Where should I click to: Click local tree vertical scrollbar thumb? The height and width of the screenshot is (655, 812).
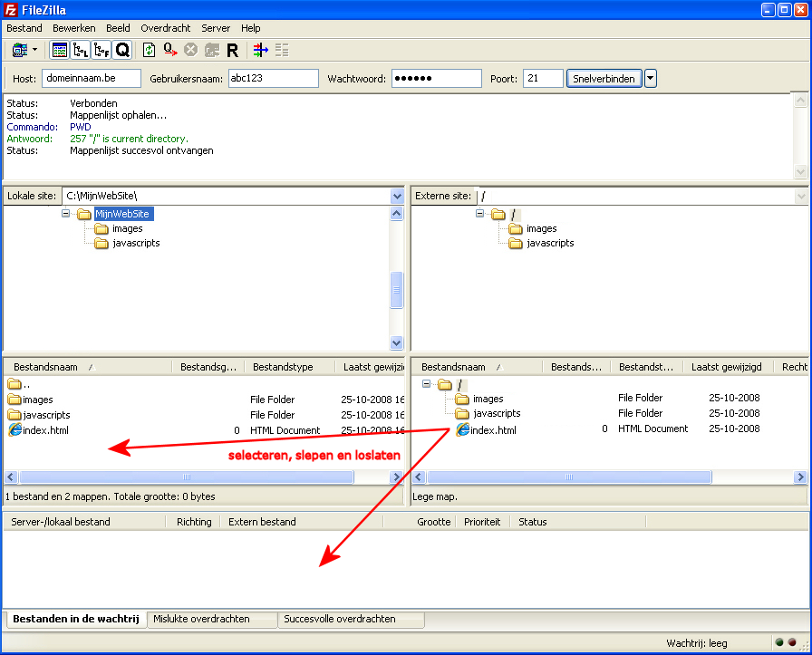click(x=397, y=290)
